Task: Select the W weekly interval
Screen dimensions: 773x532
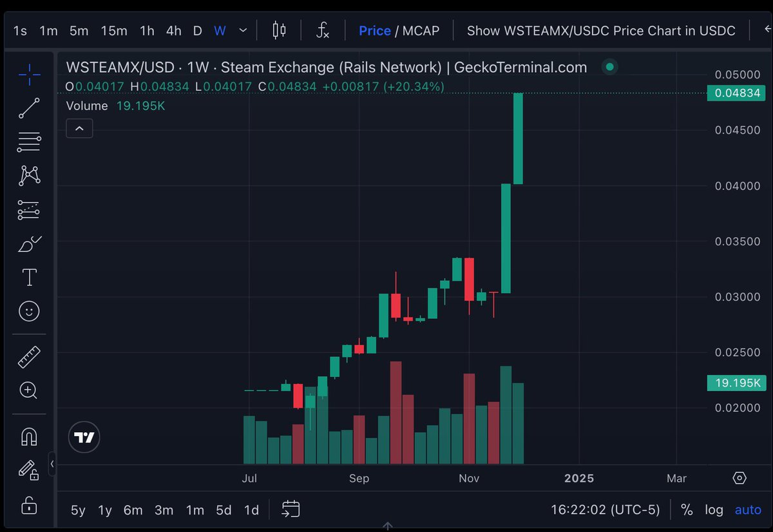Action: point(220,30)
